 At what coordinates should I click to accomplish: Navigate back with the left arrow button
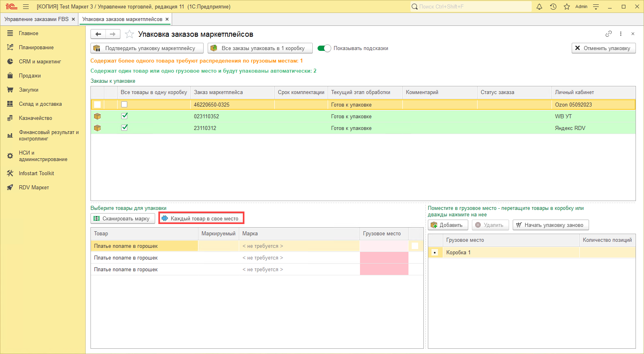98,34
